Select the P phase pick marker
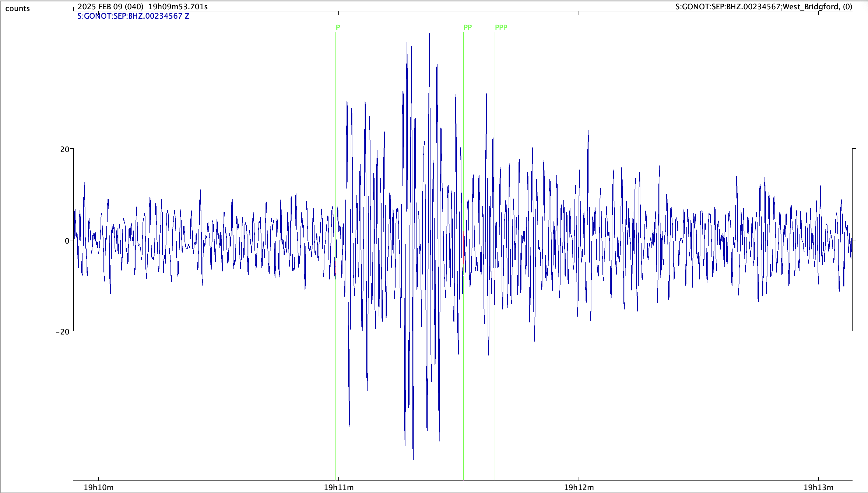The image size is (868, 493). 338,27
